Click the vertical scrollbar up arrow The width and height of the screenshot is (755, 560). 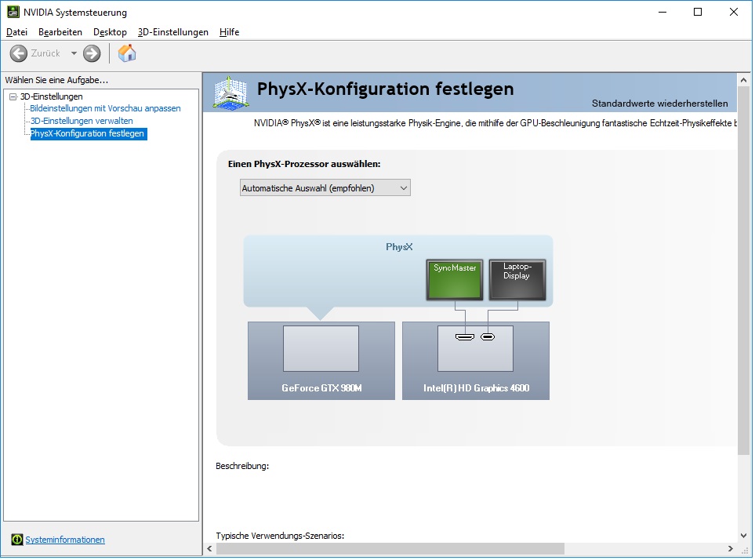click(743, 81)
